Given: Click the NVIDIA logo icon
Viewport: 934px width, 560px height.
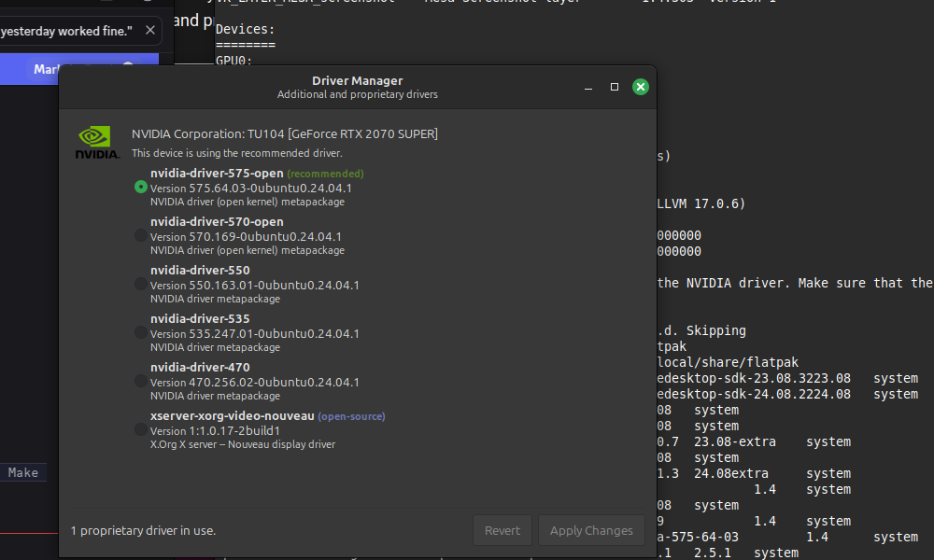Looking at the screenshot, I should (97, 142).
